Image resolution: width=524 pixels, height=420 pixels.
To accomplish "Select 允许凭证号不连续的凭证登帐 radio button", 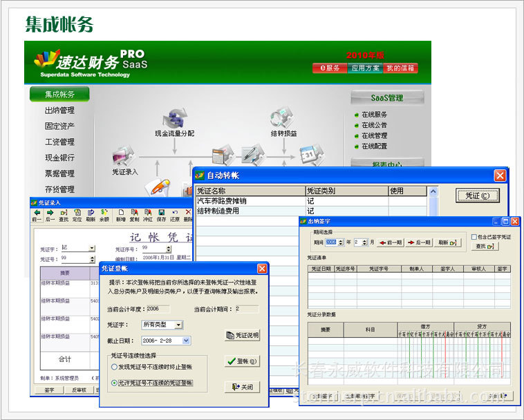I will [114, 383].
